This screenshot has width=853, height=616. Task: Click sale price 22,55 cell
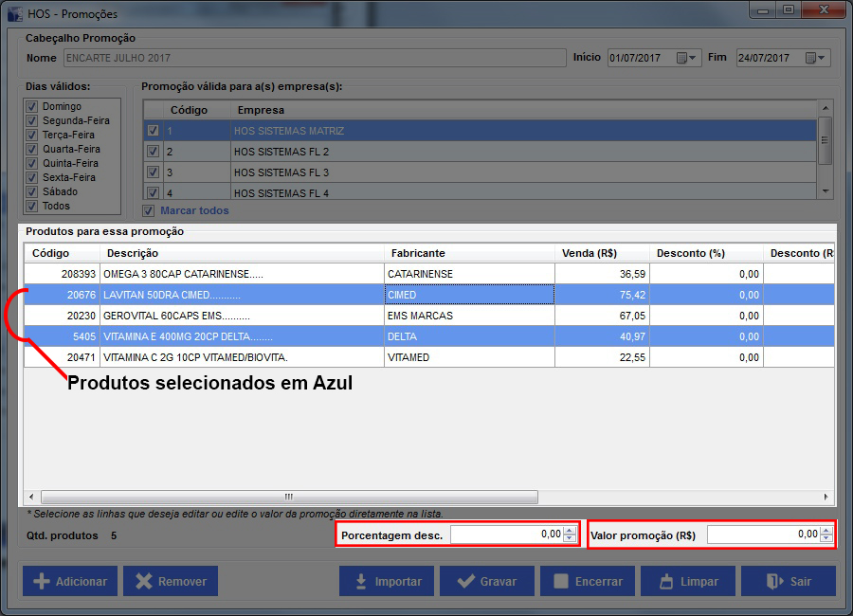[x=602, y=357]
